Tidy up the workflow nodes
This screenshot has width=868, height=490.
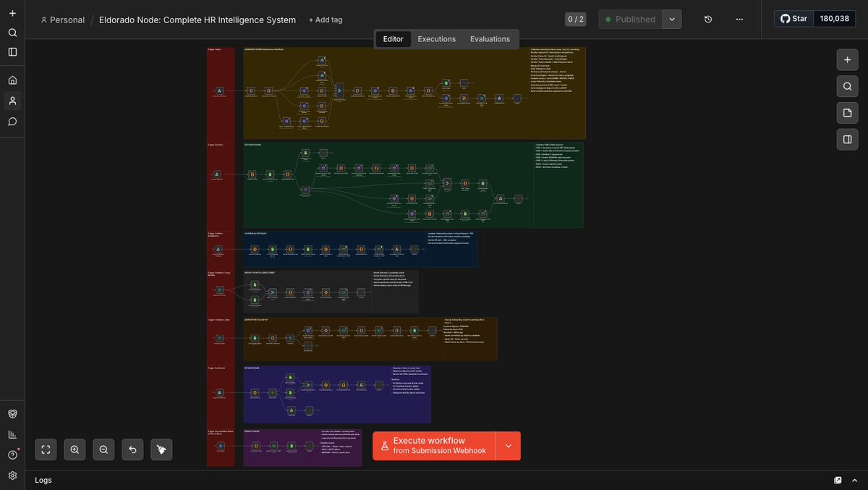(161, 449)
